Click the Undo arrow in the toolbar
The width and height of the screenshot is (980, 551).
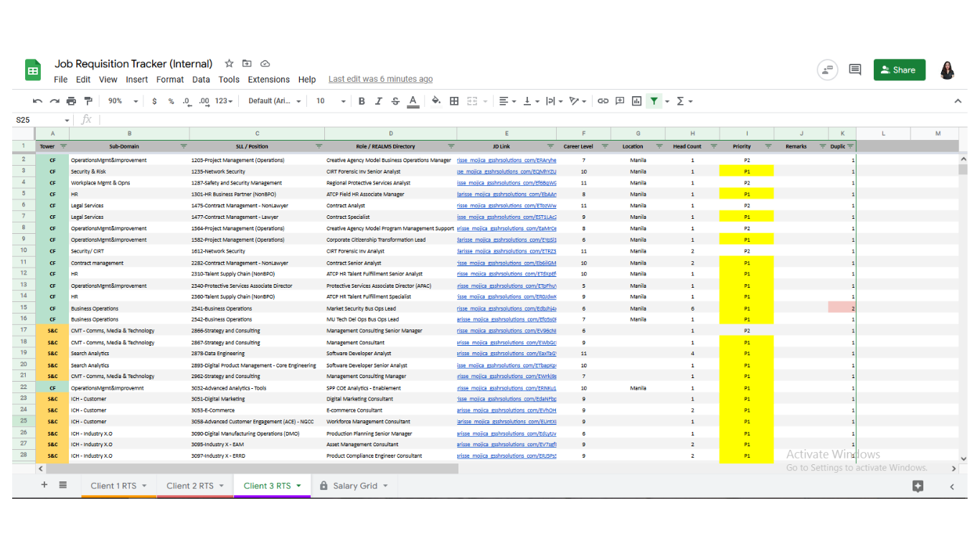click(37, 101)
